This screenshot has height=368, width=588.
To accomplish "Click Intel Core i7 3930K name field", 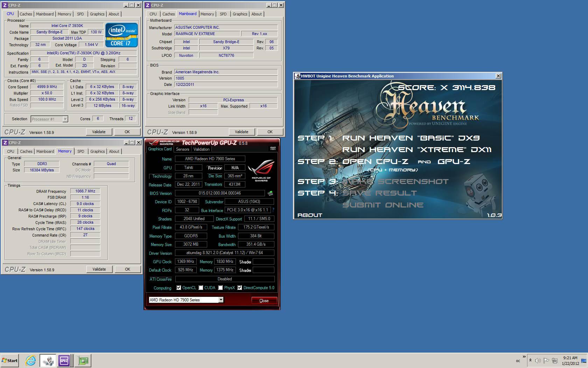I will point(67,26).
